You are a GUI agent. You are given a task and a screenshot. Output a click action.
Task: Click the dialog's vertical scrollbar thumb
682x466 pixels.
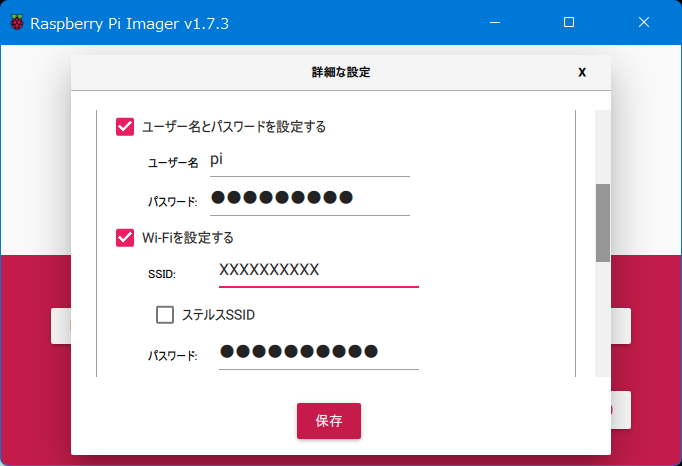coord(602,223)
